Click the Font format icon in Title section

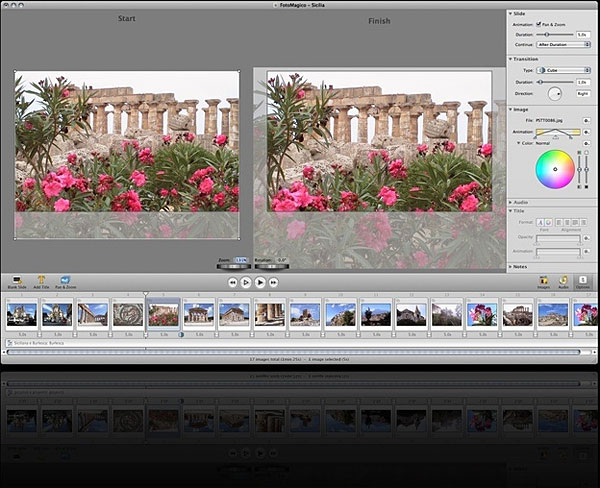[540, 222]
